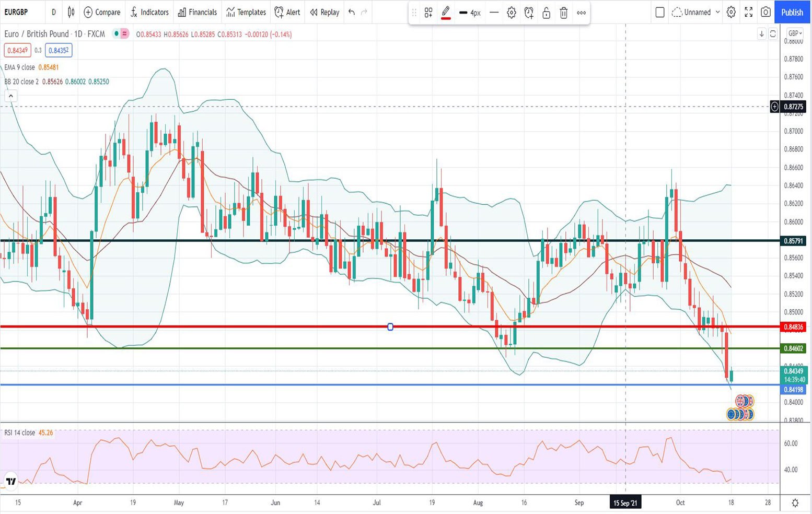Add alert on drawing via clock icon

[529, 13]
